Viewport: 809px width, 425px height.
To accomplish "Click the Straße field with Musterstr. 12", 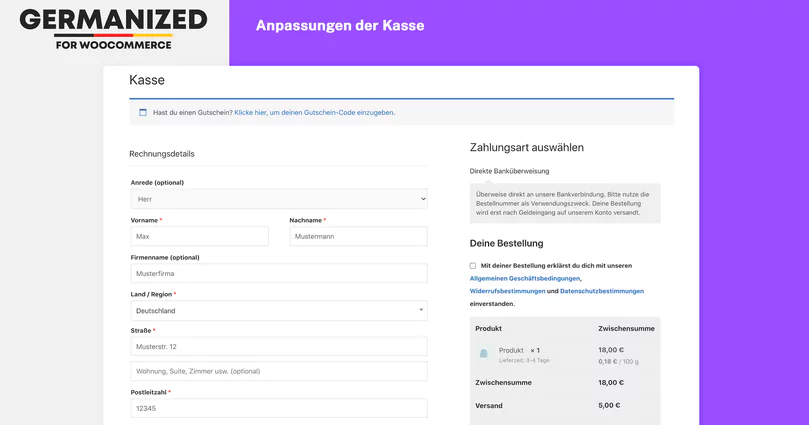I will [x=279, y=347].
